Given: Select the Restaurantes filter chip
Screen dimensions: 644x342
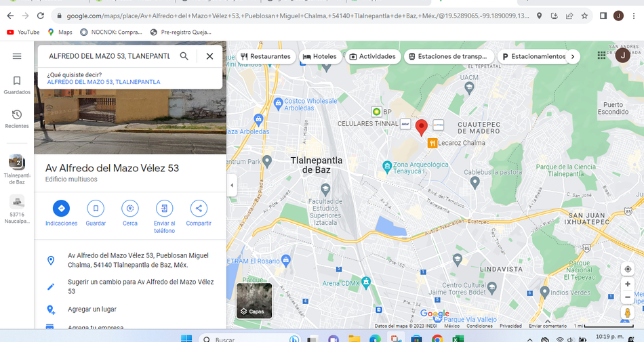Looking at the screenshot, I should [265, 57].
